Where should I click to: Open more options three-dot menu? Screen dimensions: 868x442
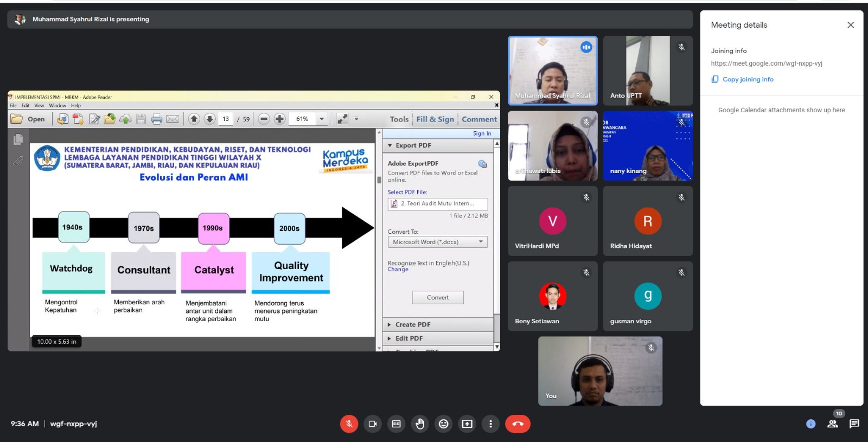[490, 424]
